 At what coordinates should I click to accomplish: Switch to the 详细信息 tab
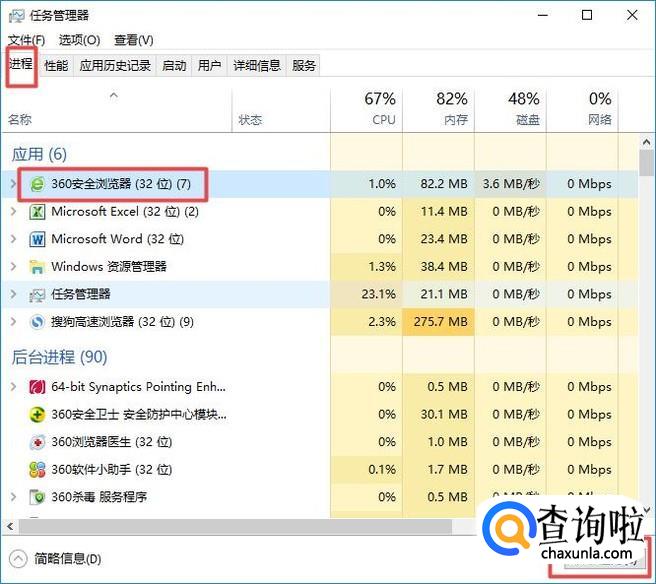(x=257, y=66)
